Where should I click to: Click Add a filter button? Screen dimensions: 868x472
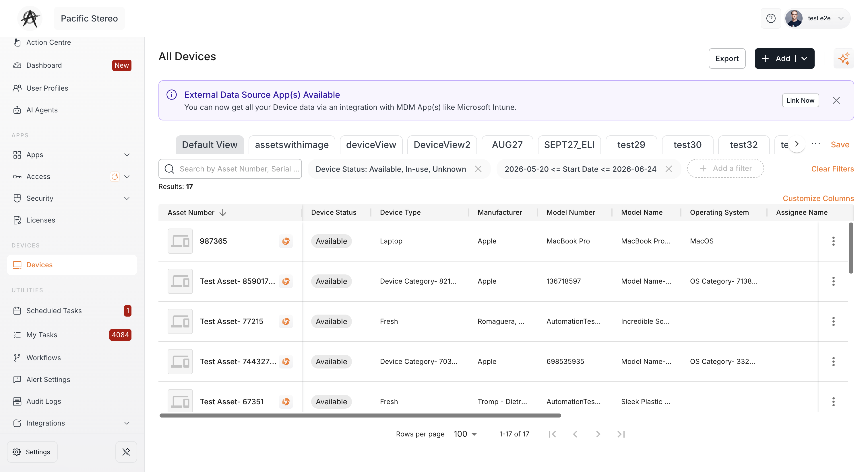[x=725, y=168]
